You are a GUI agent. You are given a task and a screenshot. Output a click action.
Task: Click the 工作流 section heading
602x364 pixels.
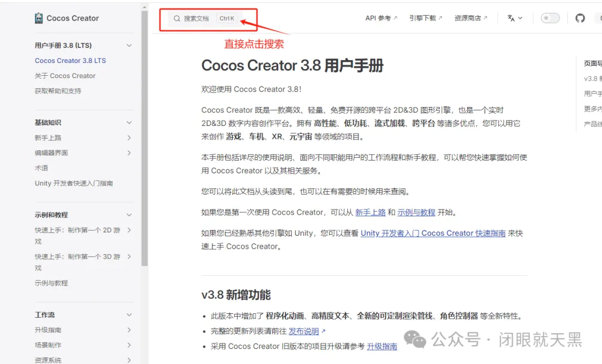(45, 315)
